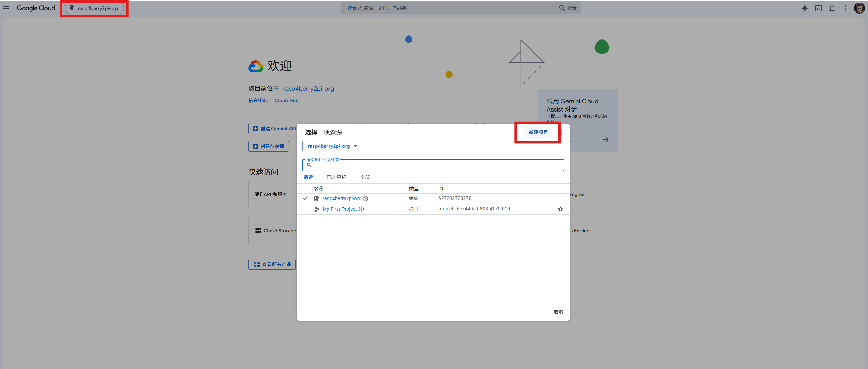Open the user account avatar
868x369 pixels.
tap(859, 8)
